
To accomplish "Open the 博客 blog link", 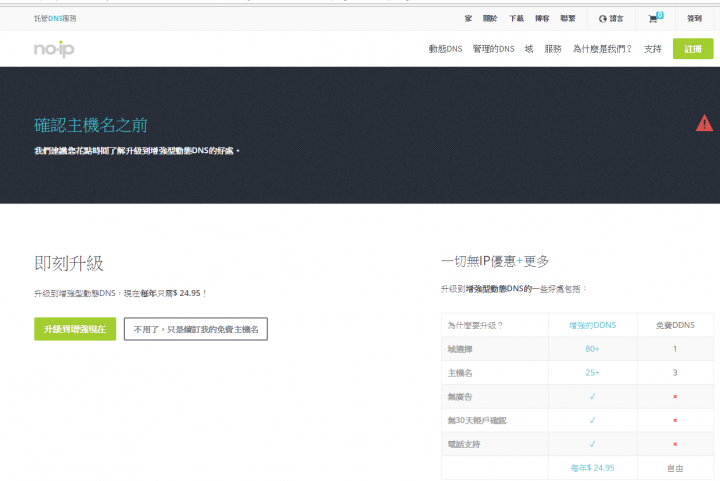I will click(542, 18).
